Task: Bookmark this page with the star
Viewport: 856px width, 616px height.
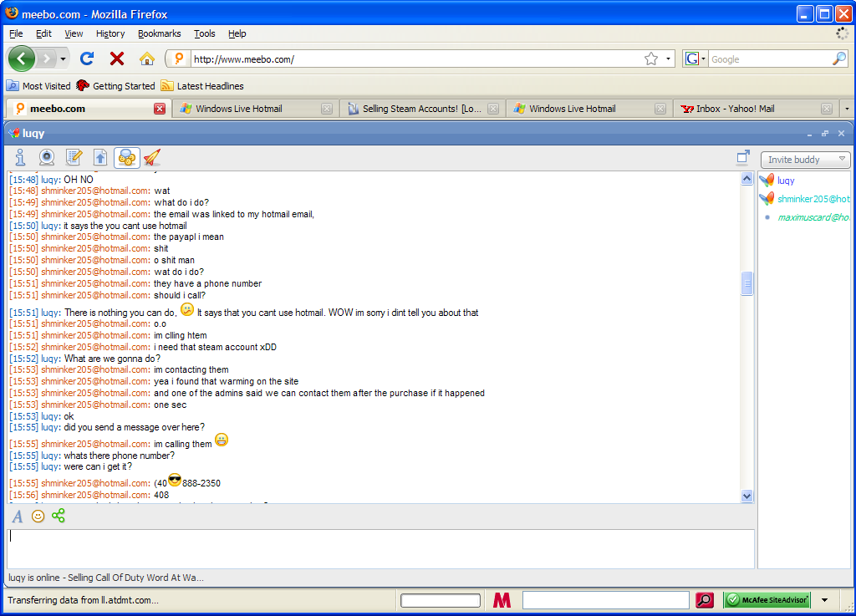Action: coord(650,59)
